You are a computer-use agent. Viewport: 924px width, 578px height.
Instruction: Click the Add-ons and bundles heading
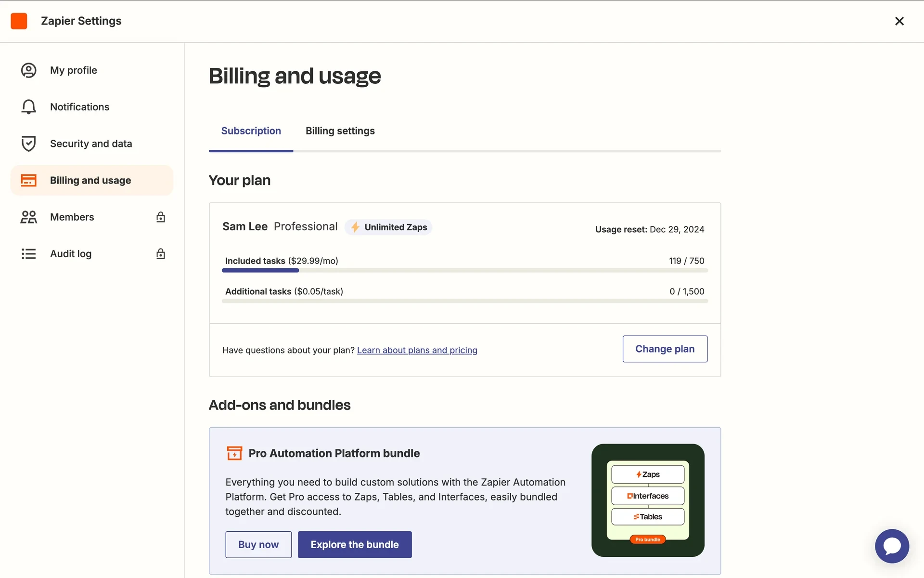pos(280,405)
